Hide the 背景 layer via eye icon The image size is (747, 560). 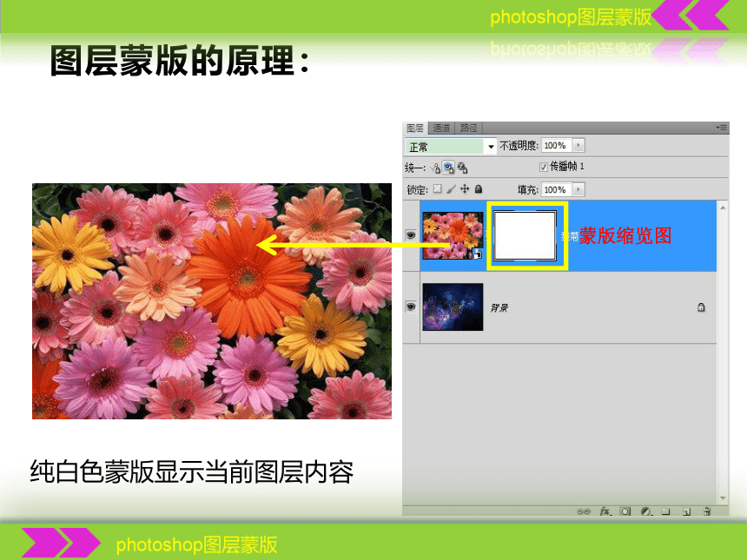click(x=411, y=306)
